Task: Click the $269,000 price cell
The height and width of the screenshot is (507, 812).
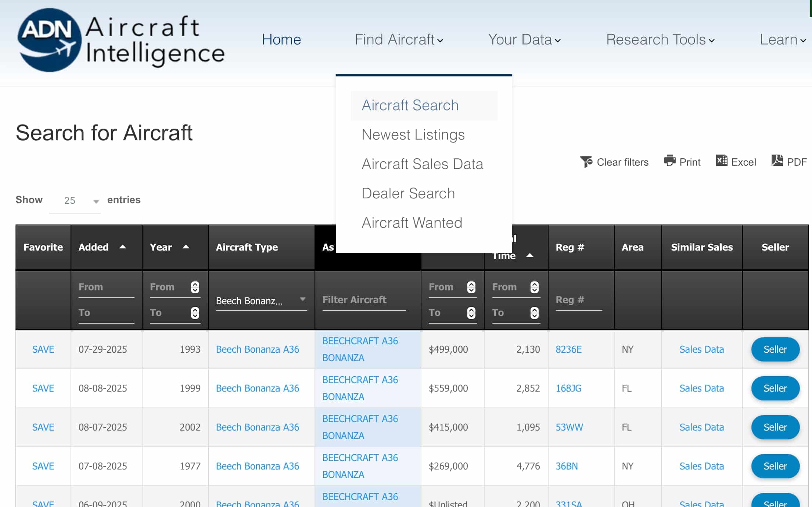Action: tap(452, 466)
